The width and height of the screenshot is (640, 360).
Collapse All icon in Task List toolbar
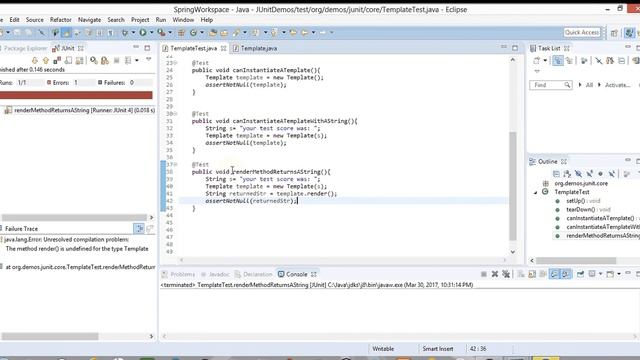pyautogui.click(x=621, y=61)
